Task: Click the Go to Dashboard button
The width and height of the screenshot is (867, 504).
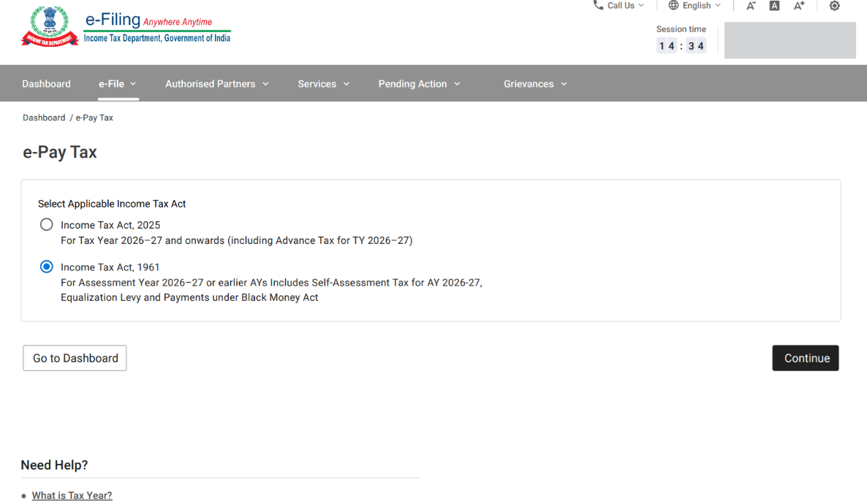Action: pos(75,358)
